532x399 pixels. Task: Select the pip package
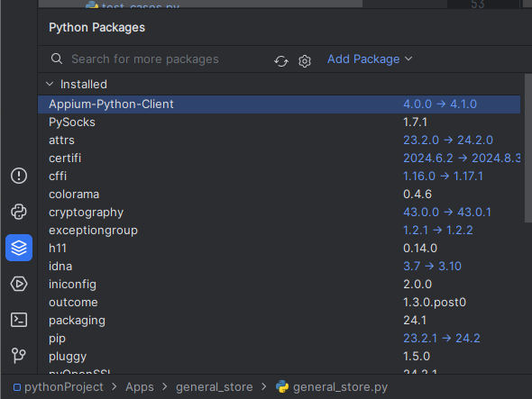pos(57,339)
